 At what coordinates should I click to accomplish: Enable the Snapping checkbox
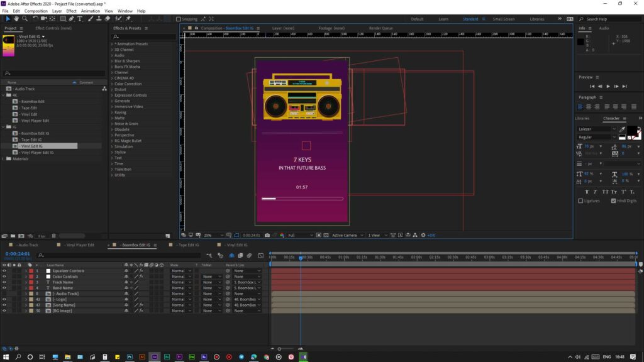tap(178, 19)
